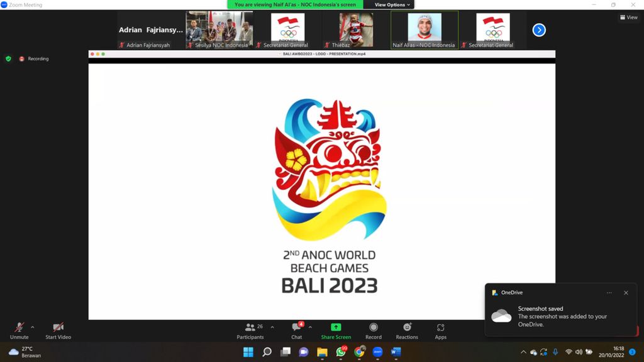Close the OneDrive notification

click(626, 293)
